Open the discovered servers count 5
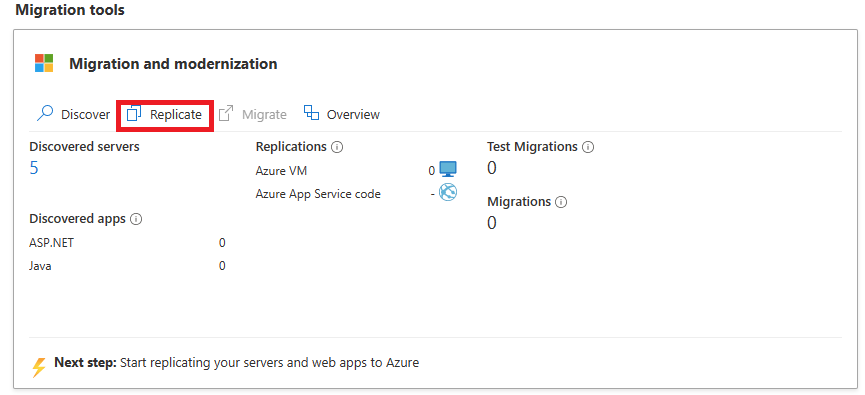This screenshot has height=395, width=865. click(x=34, y=168)
